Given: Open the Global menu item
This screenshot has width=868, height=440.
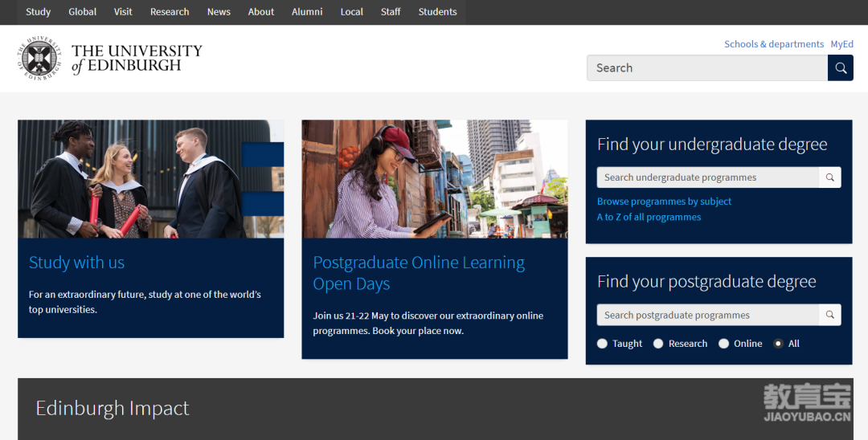Looking at the screenshot, I should 83,11.
